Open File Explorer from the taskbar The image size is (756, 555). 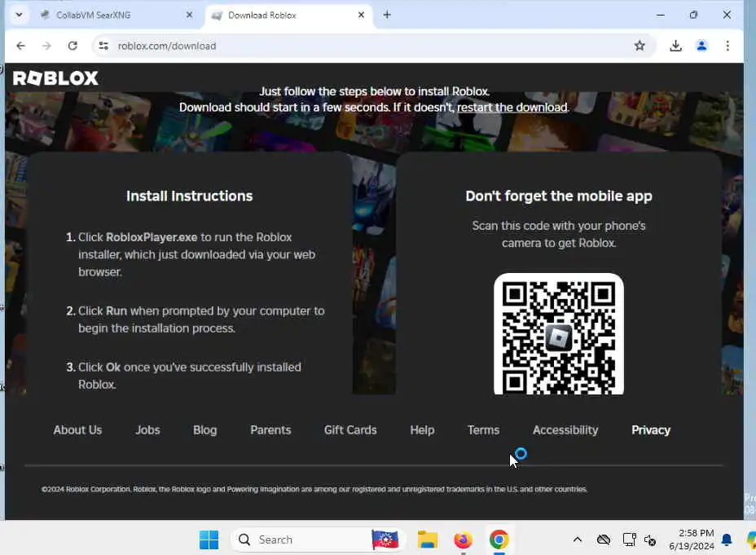point(427,540)
